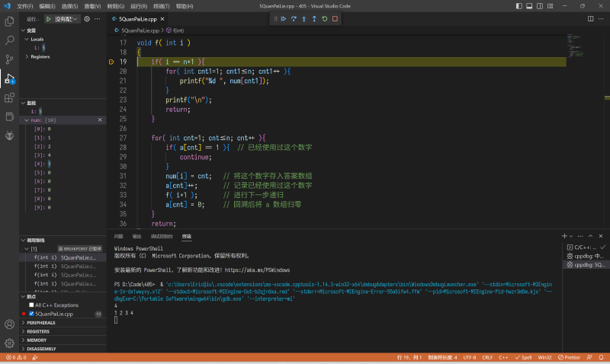
Task: Open the Manage gear in activity bar
Action: click(x=9, y=343)
